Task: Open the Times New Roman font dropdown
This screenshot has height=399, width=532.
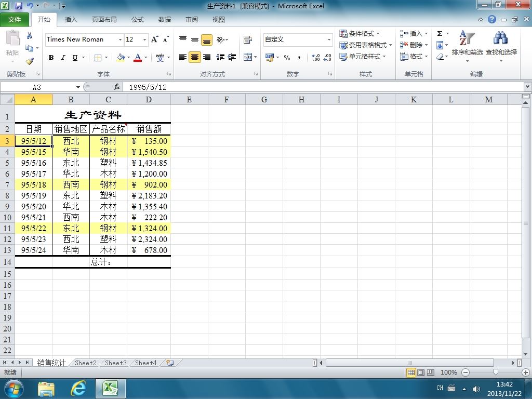Action: [x=120, y=39]
